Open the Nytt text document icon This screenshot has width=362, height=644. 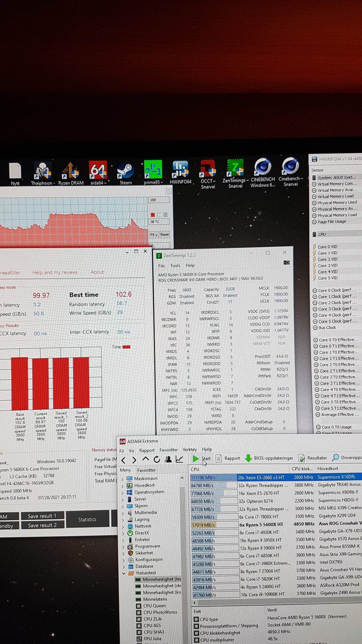click(15, 174)
